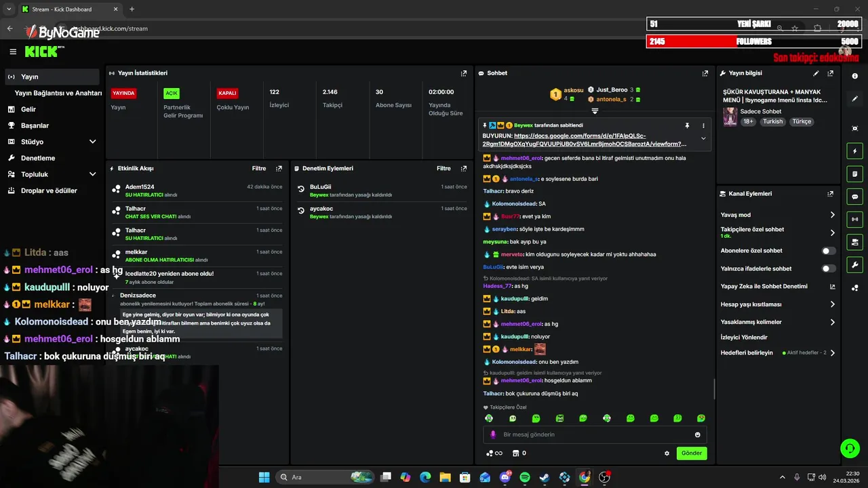Open the emoji picker in the message box
This screenshot has width=868, height=488.
click(697, 434)
